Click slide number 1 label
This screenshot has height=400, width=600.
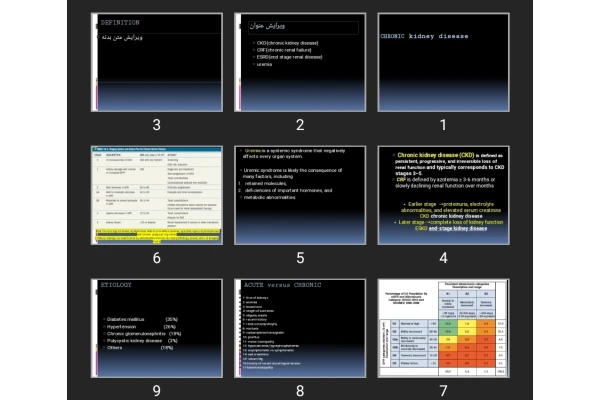(x=443, y=125)
